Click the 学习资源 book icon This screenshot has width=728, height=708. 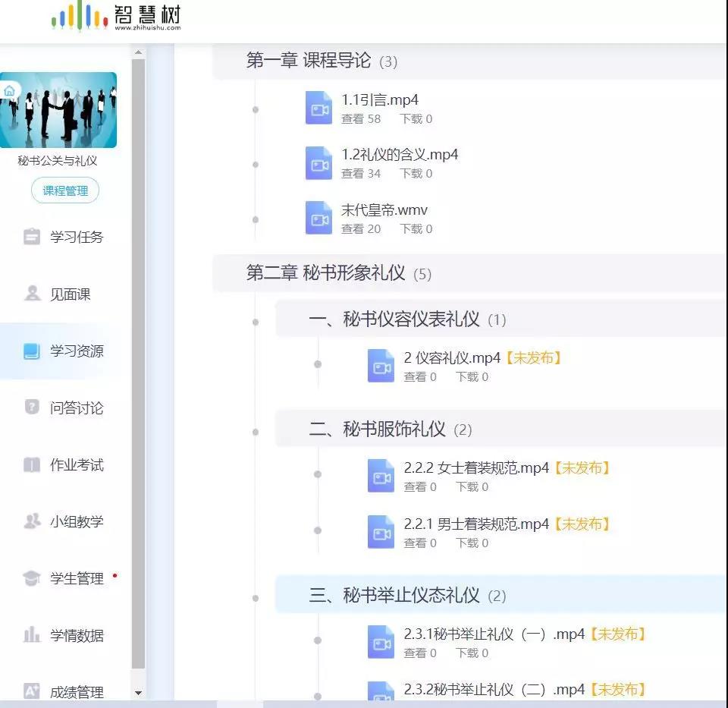coord(32,351)
